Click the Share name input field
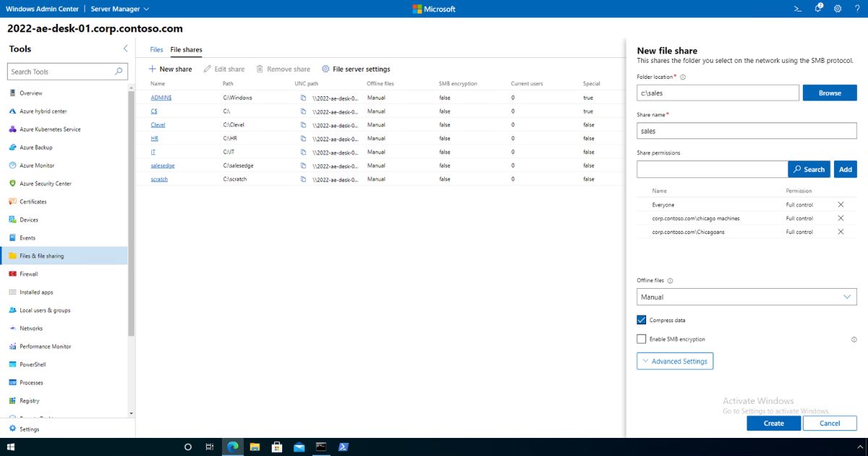Image resolution: width=868 pixels, height=456 pixels. (x=746, y=131)
